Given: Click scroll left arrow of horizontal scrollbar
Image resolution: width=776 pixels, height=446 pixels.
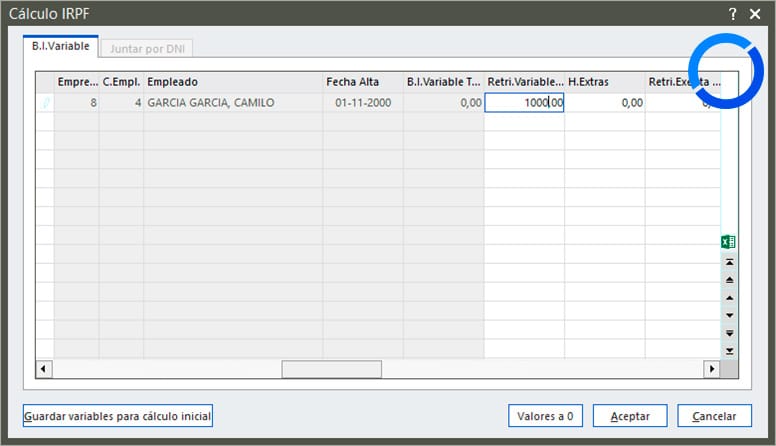Looking at the screenshot, I should pyautogui.click(x=44, y=369).
